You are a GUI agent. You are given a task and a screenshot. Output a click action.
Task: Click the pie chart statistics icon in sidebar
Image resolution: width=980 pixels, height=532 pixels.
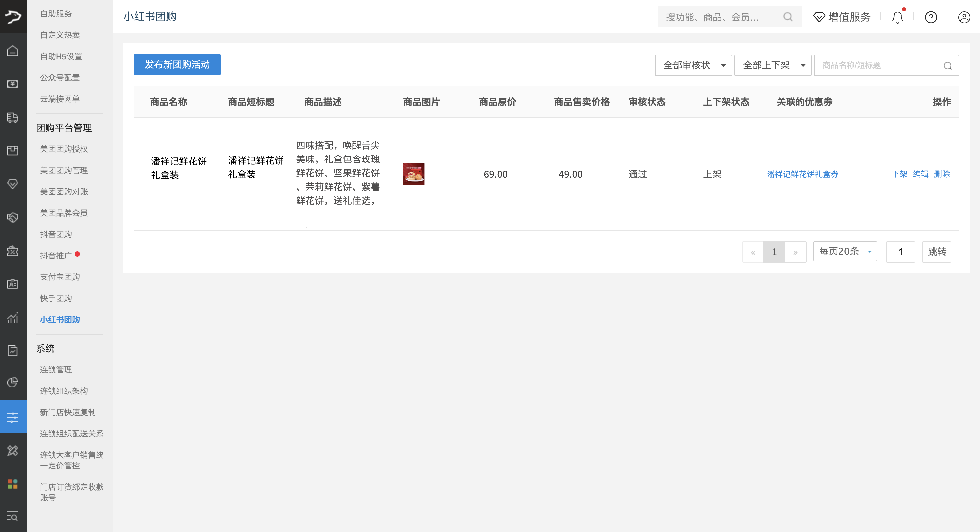pos(13,382)
